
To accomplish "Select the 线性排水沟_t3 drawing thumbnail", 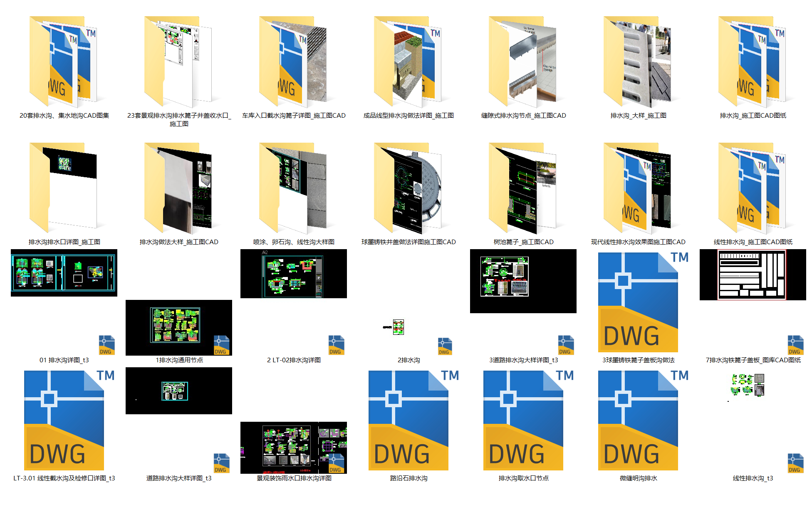I will coord(748,385).
